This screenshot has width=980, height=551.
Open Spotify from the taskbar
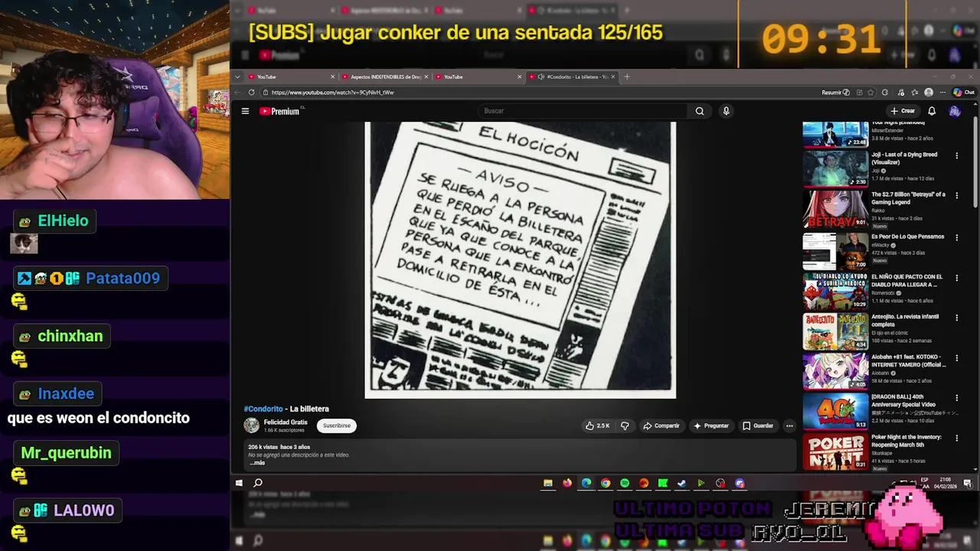pos(625,483)
